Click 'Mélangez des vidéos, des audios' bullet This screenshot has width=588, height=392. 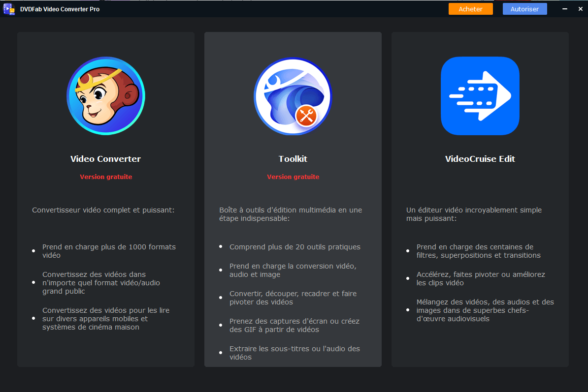485,310
